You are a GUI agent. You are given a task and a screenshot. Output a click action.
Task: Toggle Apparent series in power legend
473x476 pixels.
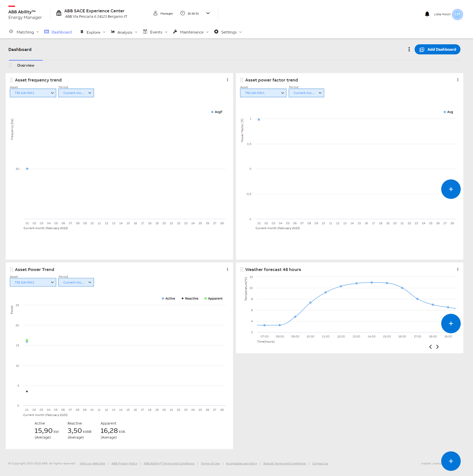tap(213, 298)
